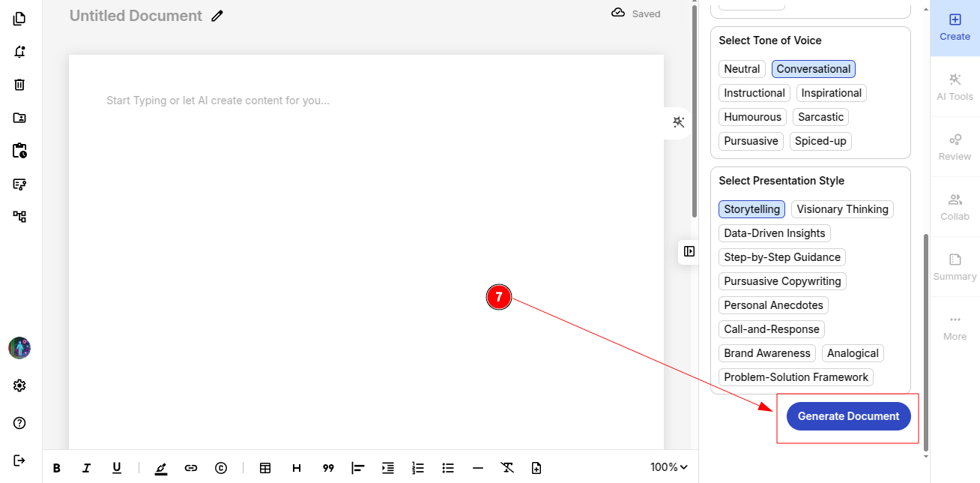Click into the document typing area
The height and width of the screenshot is (483, 980).
(366, 225)
